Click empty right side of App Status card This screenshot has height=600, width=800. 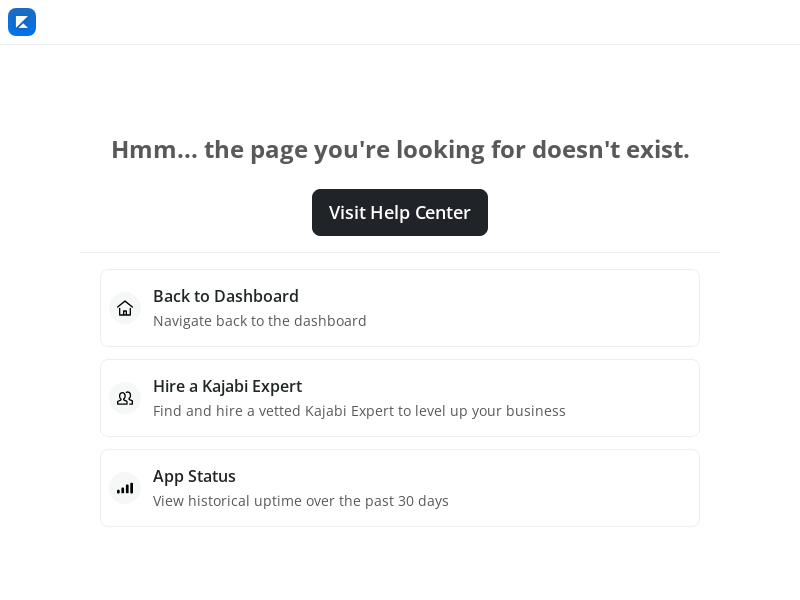click(x=600, y=488)
